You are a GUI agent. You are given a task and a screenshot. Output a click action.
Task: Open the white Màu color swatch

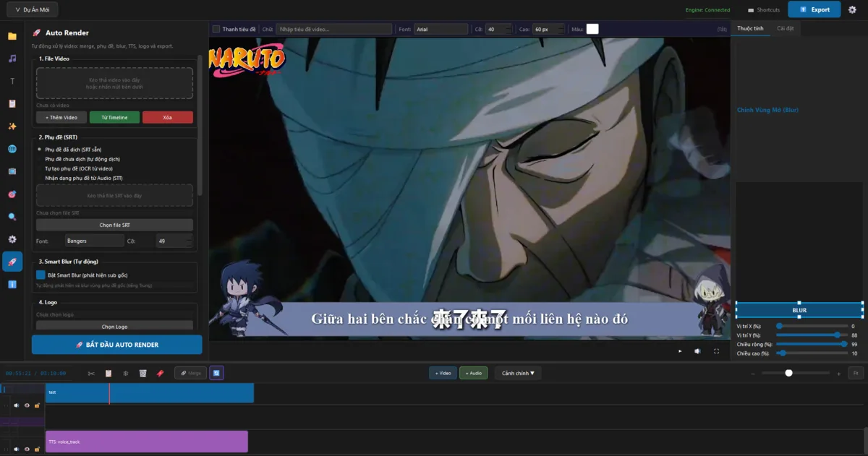coord(592,29)
